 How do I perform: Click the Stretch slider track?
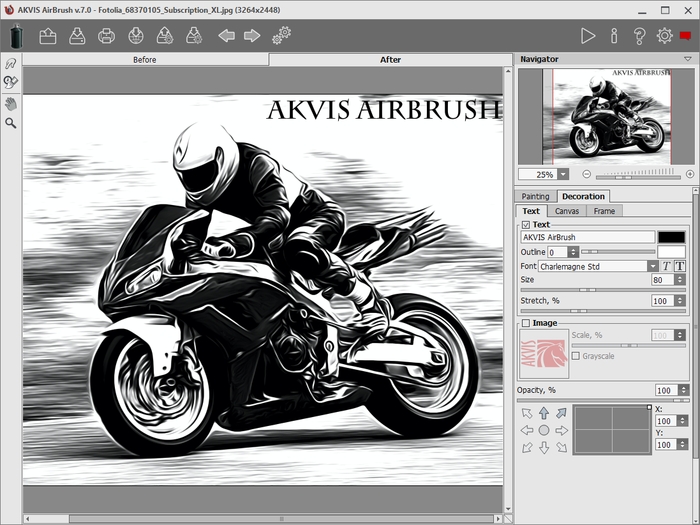click(603, 311)
